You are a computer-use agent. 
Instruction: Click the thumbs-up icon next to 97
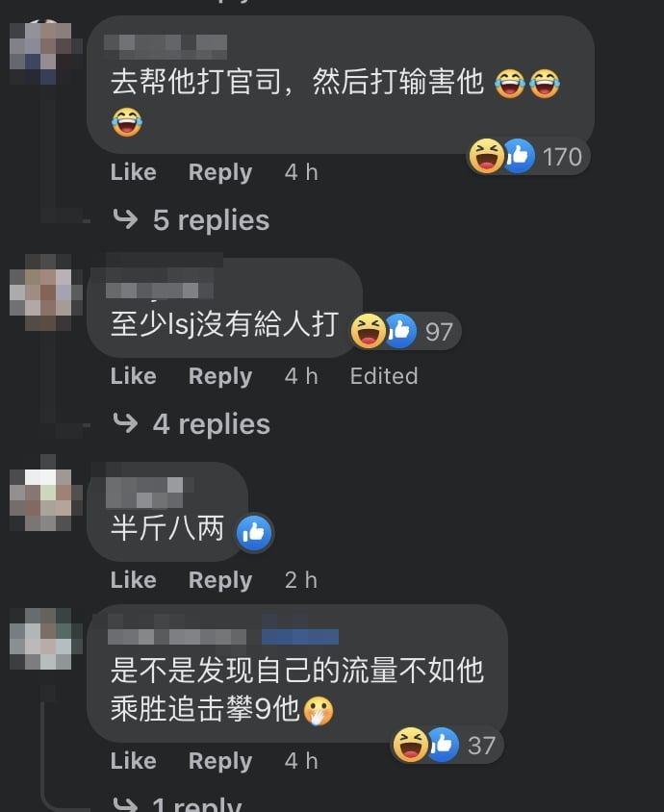tap(400, 330)
